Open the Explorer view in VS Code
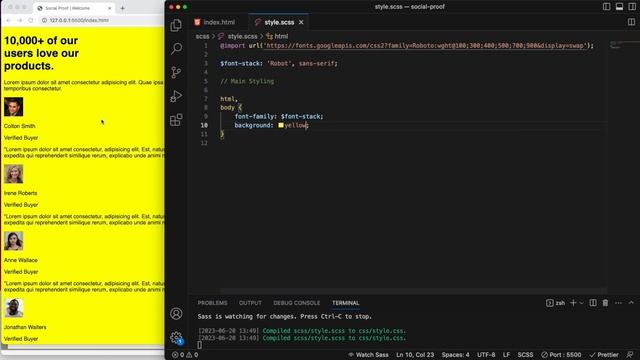This screenshot has height=360, width=640. pyautogui.click(x=176, y=25)
